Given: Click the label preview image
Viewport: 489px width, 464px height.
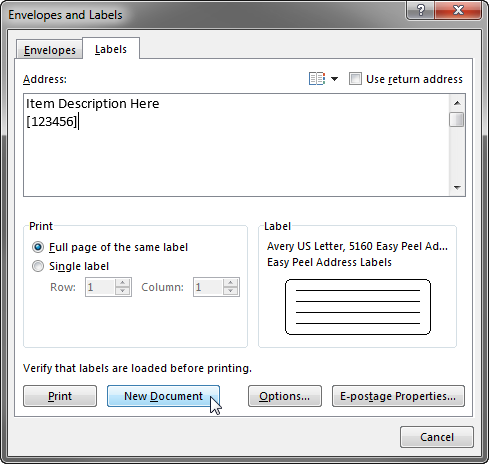Looking at the screenshot, I should (358, 307).
